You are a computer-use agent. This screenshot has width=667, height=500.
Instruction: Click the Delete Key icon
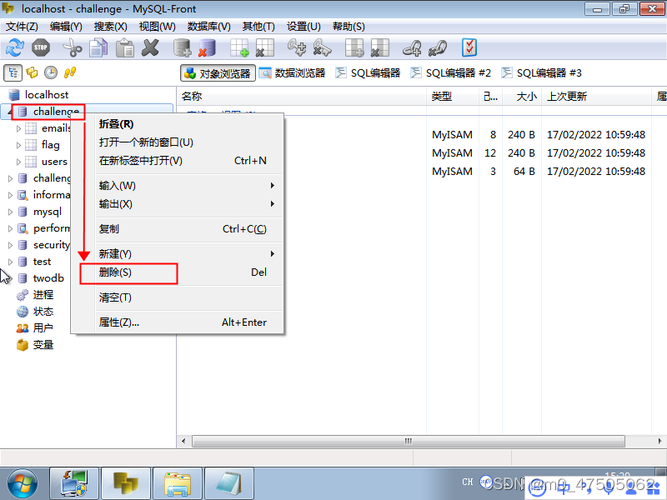tap(322, 48)
